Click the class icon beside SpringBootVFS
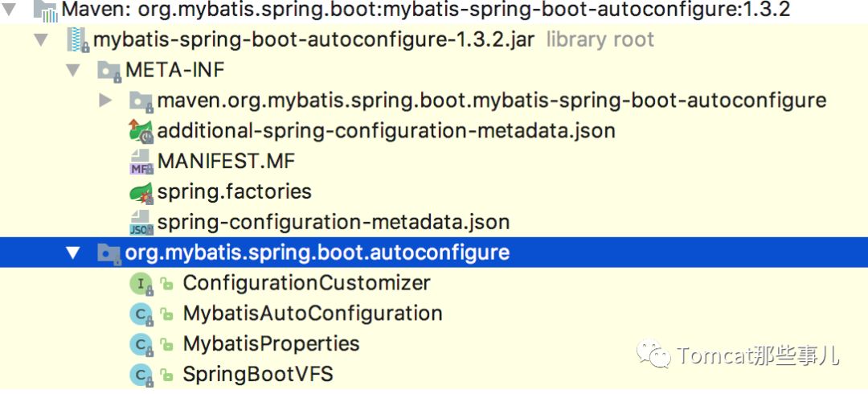This screenshot has height=394, width=868. pyautogui.click(x=141, y=375)
